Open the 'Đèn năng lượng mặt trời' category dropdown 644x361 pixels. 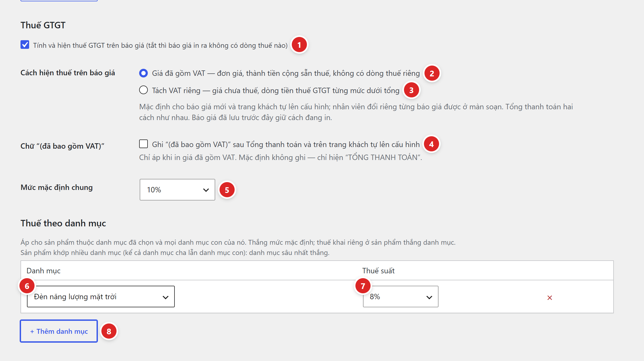[x=101, y=297]
